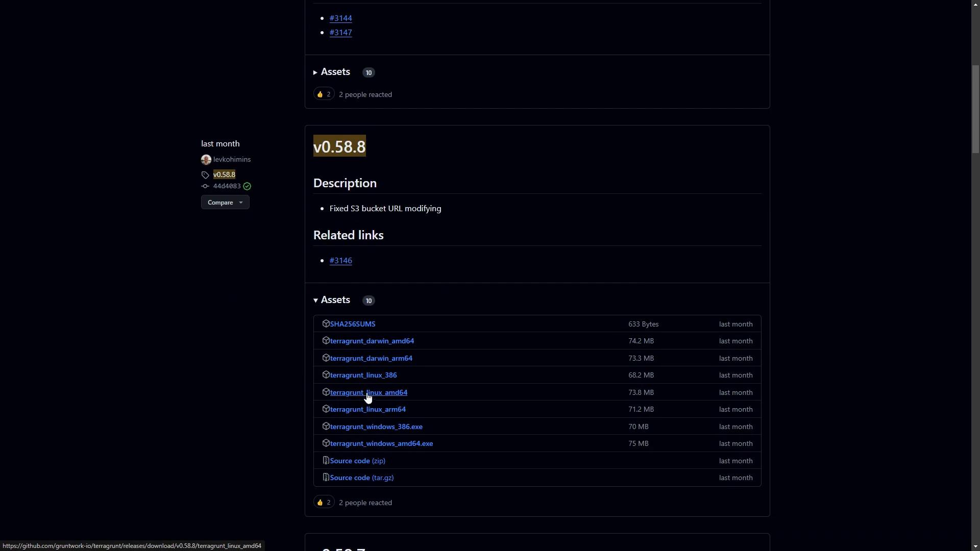Open issue link #3144

click(340, 18)
